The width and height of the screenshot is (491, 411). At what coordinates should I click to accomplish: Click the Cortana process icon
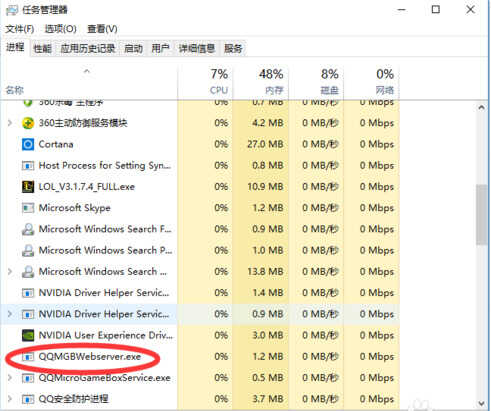point(28,144)
